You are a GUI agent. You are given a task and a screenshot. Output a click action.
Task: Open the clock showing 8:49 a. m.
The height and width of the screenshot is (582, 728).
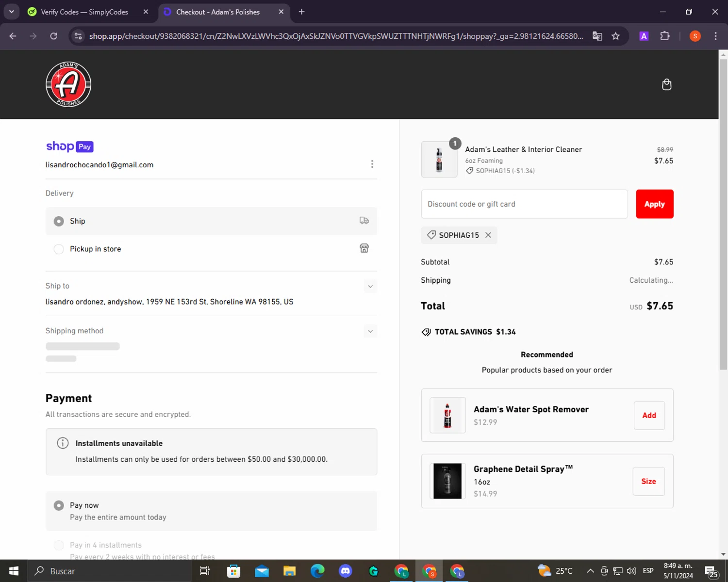[x=678, y=571]
